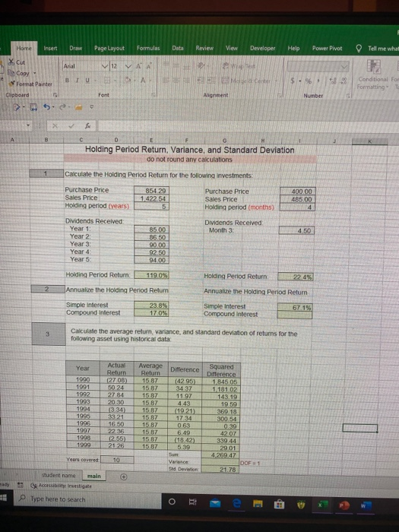Click the Tell me what search lightbulb
Image resolution: width=399 pixels, height=532 pixels.
click(x=359, y=49)
